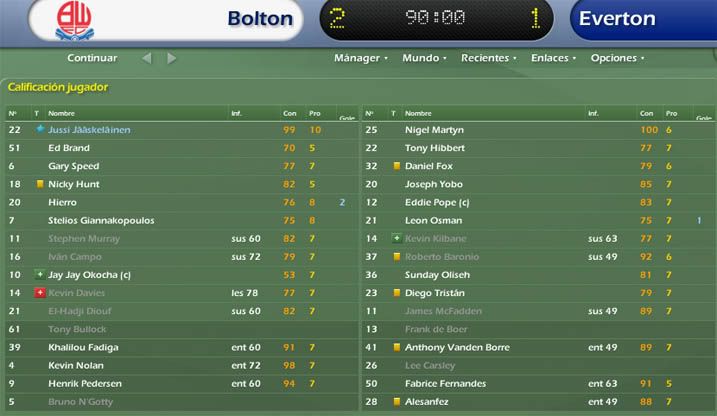Click the red injury icon for Kevin Davies

click(x=40, y=293)
